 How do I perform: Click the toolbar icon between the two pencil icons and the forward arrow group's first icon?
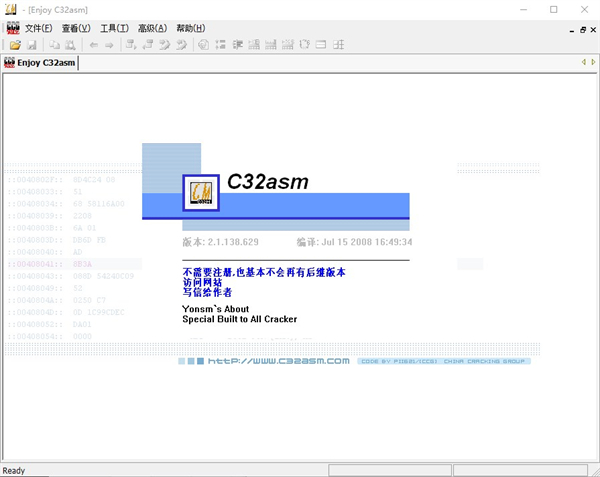[148, 45]
